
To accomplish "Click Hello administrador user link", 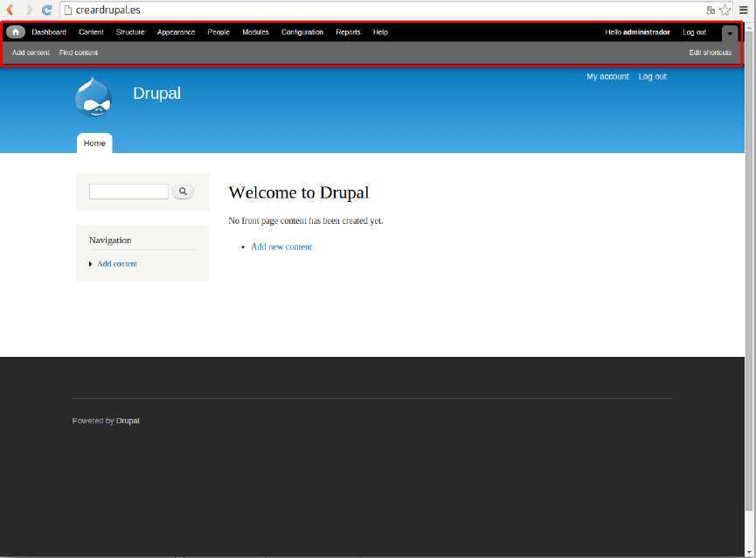I will pos(637,32).
